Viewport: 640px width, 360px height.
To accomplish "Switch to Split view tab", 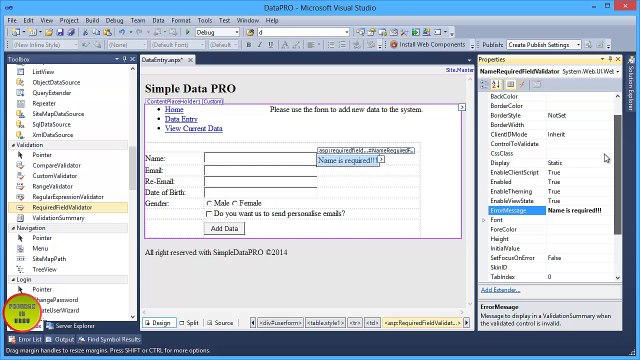I will pyautogui.click(x=189, y=323).
